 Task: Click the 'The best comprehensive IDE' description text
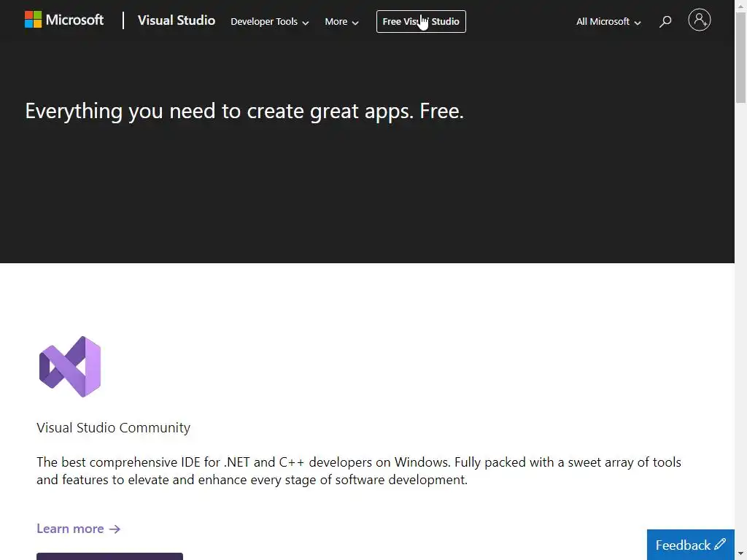(x=359, y=471)
